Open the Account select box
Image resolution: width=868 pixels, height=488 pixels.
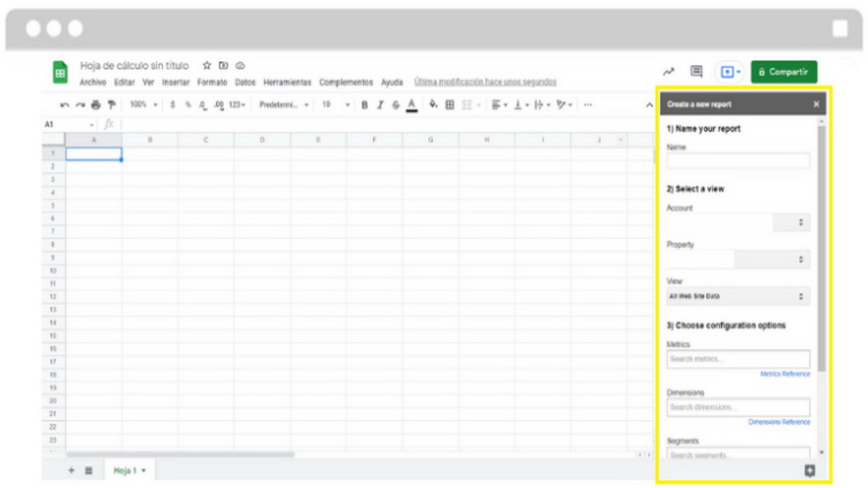738,222
